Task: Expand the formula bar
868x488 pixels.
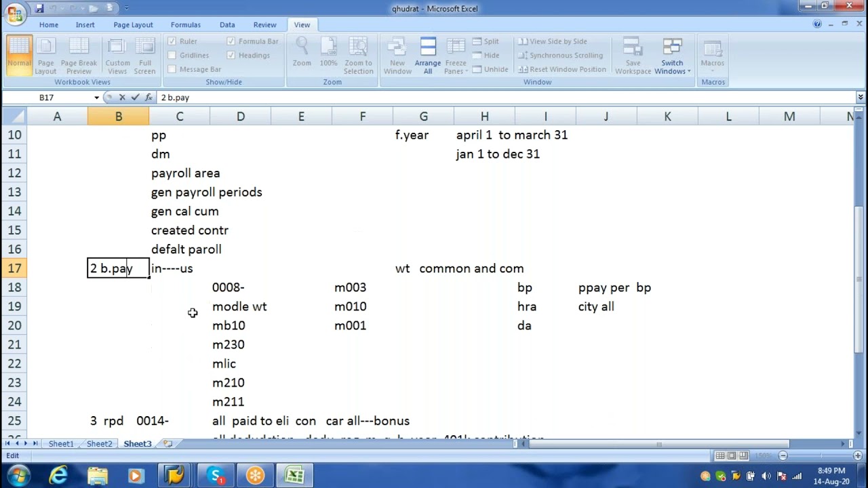Action: pyautogui.click(x=861, y=98)
